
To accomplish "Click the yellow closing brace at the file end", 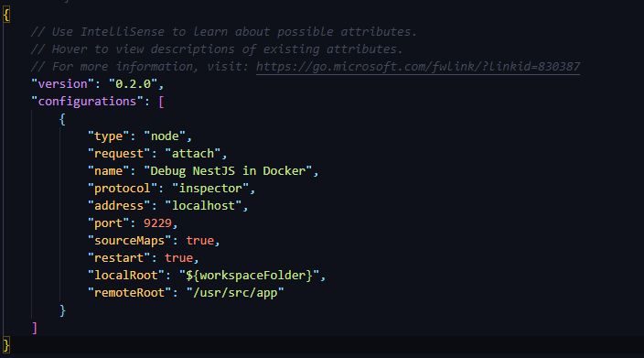I will pyautogui.click(x=6, y=344).
